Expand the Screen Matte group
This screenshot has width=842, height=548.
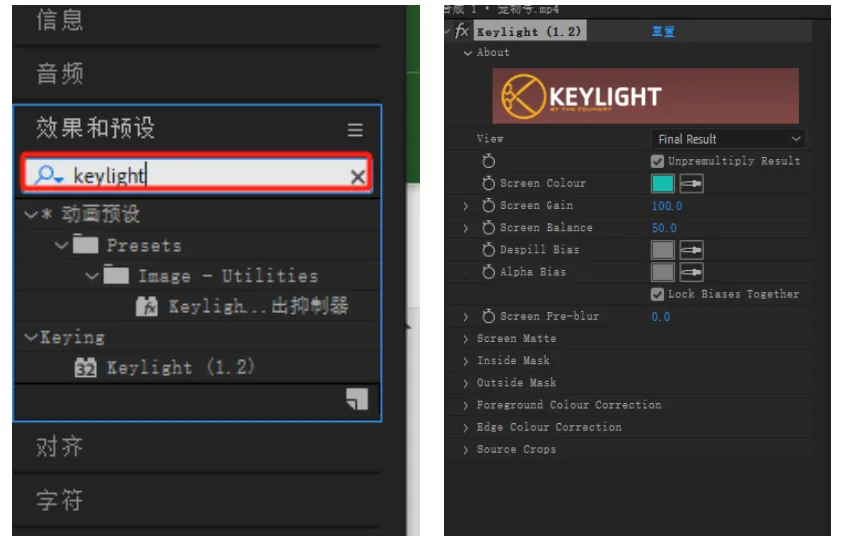tap(466, 339)
